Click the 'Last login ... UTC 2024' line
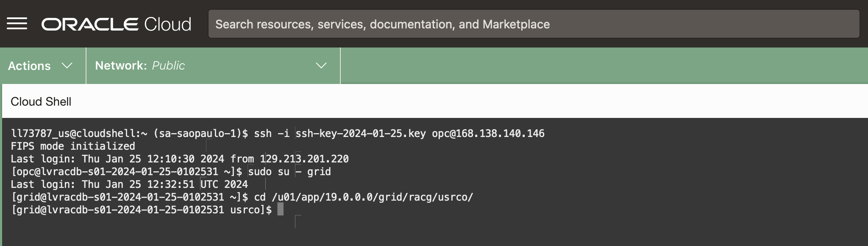The height and width of the screenshot is (246, 868). pos(129,184)
